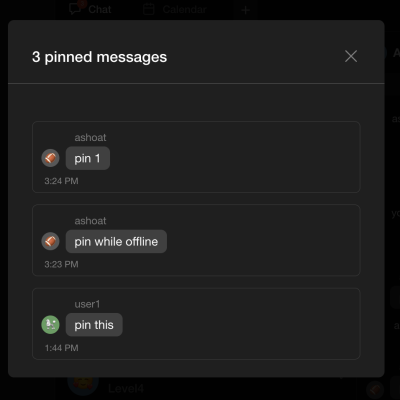This screenshot has width=400, height=400.
Task: Select the ashoat username above pin 1
Action: pos(90,137)
